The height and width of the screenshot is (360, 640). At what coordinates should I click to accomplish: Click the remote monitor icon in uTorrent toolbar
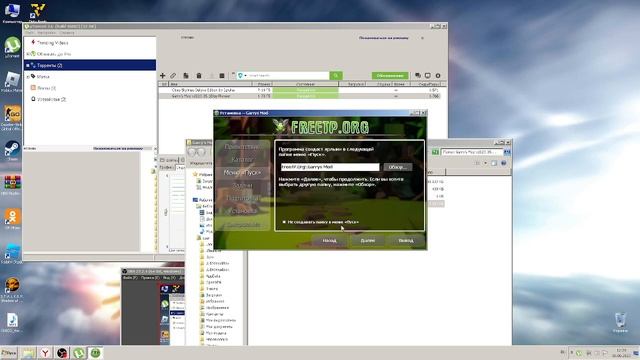pos(427,76)
